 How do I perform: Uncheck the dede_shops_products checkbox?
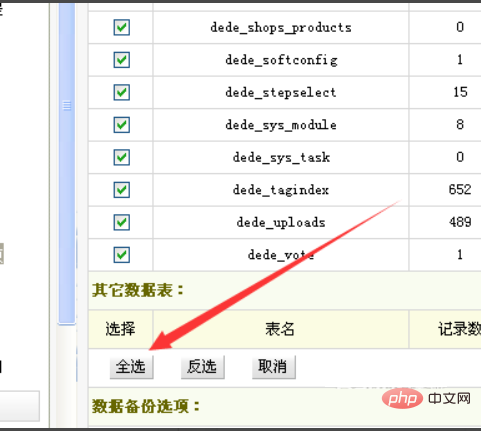tap(121, 27)
